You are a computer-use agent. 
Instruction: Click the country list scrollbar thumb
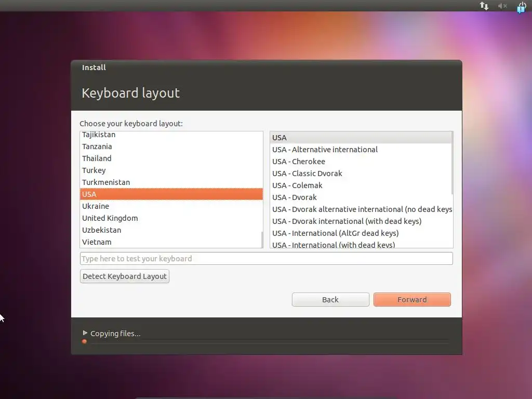(262, 240)
